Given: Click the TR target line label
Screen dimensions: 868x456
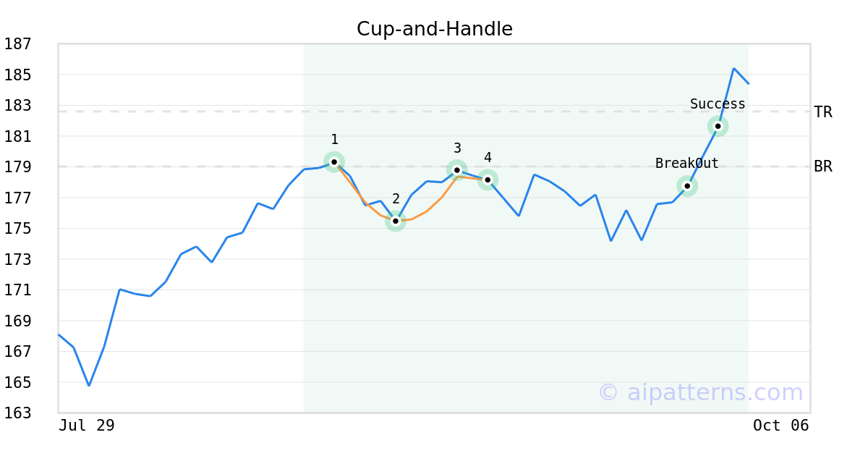Looking at the screenshot, I should [x=823, y=112].
